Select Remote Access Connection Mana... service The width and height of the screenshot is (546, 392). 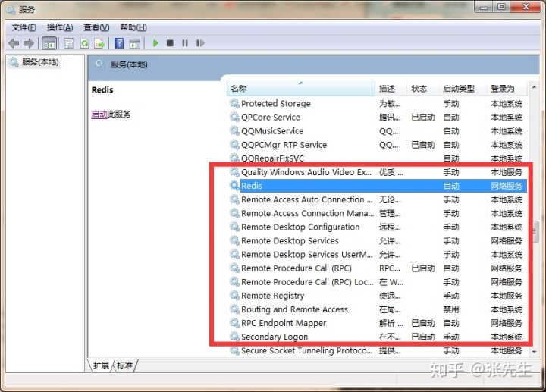click(x=378, y=213)
